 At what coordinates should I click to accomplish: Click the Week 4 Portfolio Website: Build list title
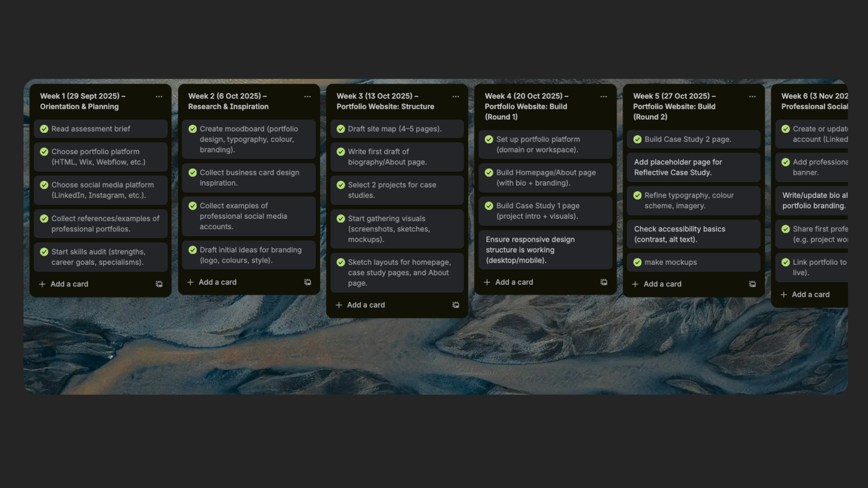tap(527, 106)
